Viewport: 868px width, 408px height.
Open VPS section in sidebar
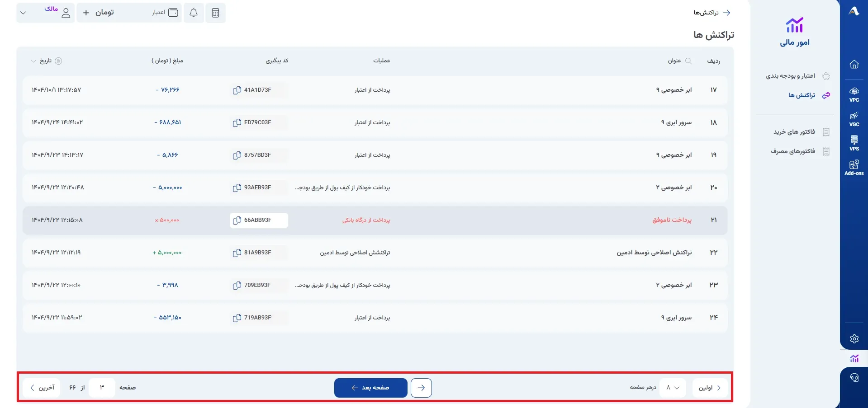tap(854, 143)
